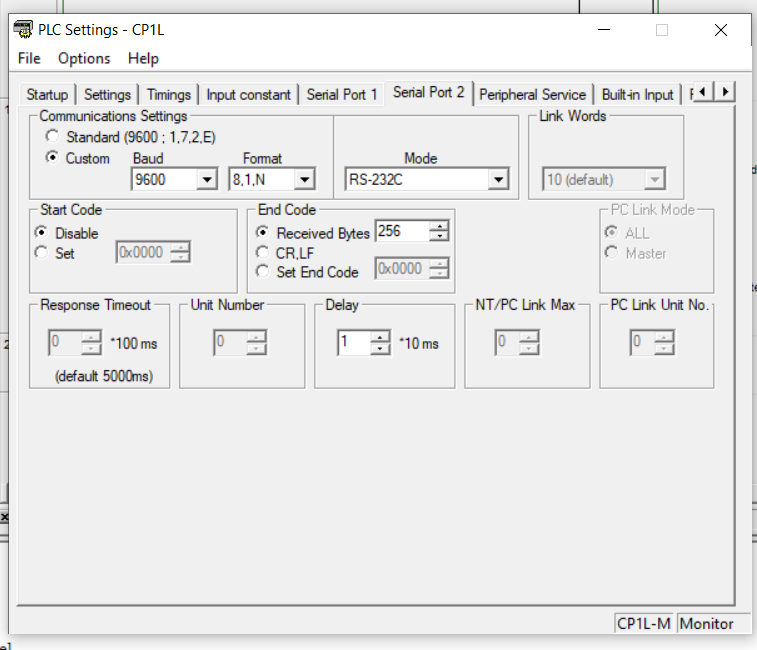Screen dimensions: 757x650
Task: Click the NT/PC Link Max value field
Action: (507, 342)
